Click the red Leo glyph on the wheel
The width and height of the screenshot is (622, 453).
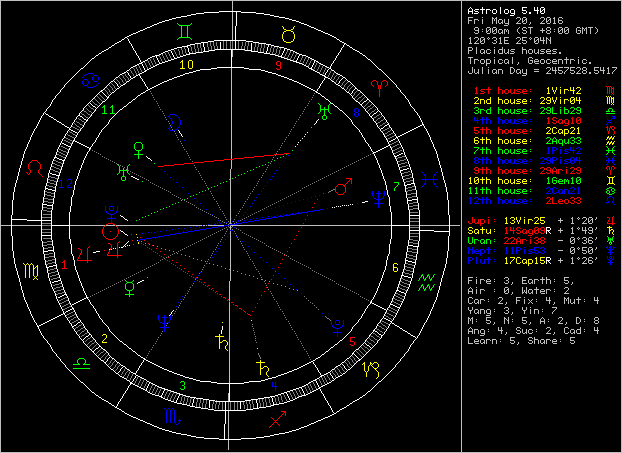(x=35, y=166)
